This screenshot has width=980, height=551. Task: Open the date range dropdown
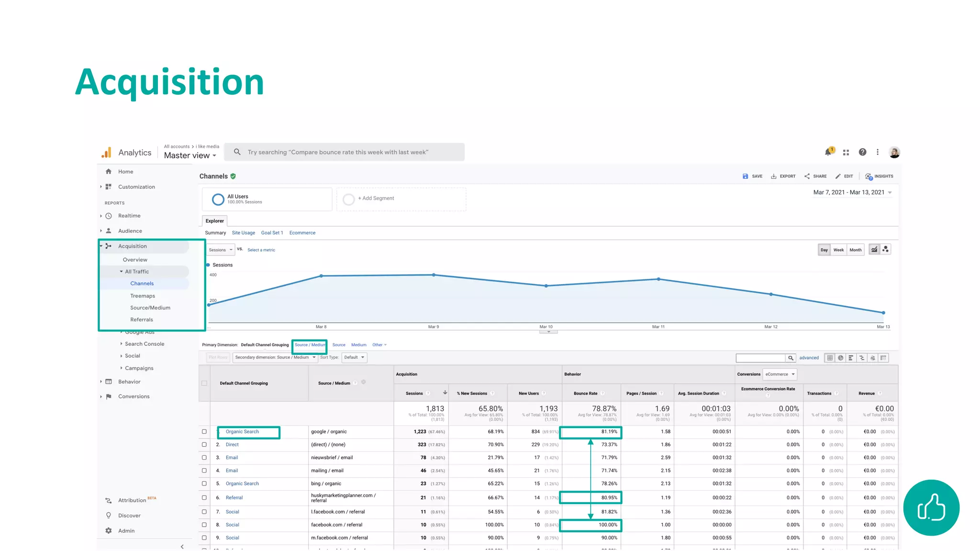pos(853,193)
